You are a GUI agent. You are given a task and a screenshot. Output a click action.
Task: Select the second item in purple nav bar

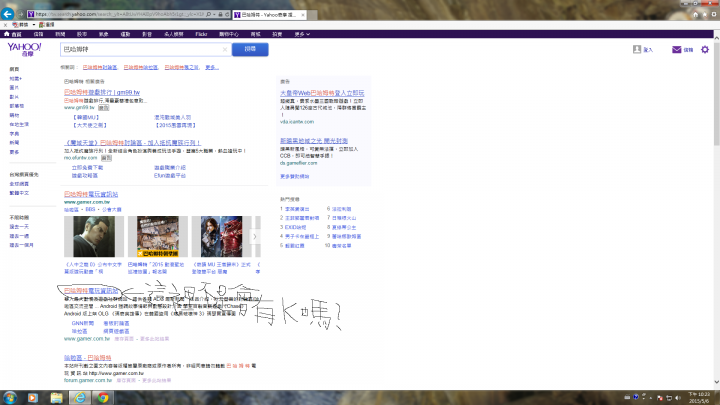tap(39, 34)
